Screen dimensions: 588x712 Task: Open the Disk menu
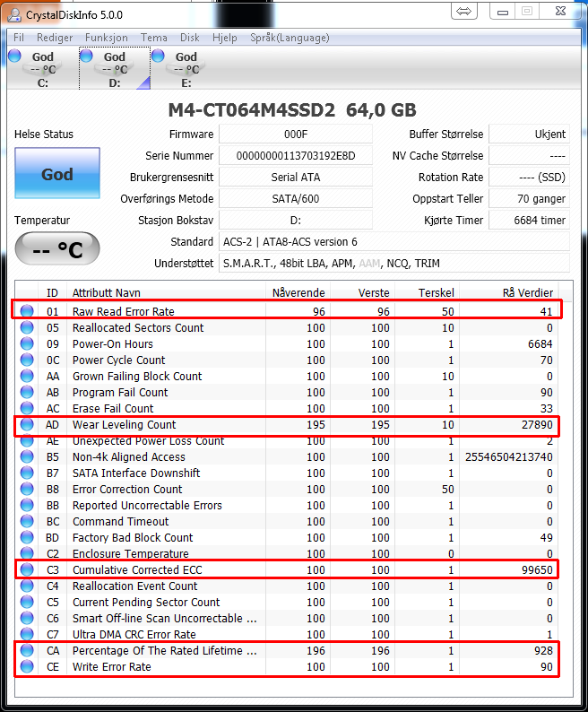(x=189, y=38)
